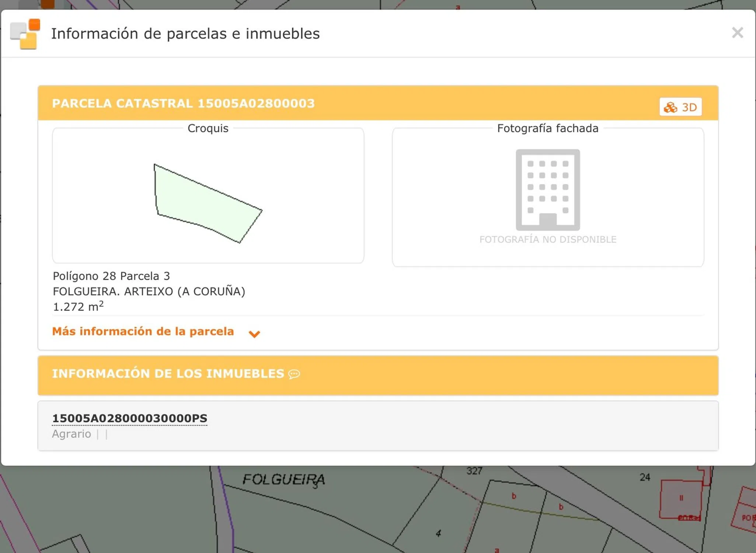Screen dimensions: 756x553
Task: Select the Agrario property type text
Action: pyautogui.click(x=72, y=434)
